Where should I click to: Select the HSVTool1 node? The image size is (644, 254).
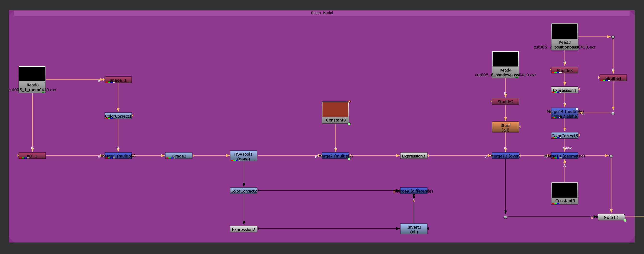click(243, 156)
